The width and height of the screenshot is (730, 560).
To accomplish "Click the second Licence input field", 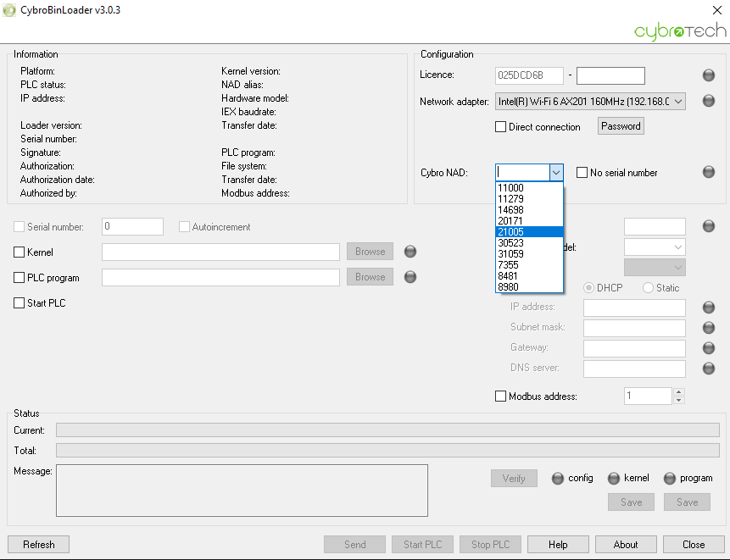I will (x=610, y=75).
